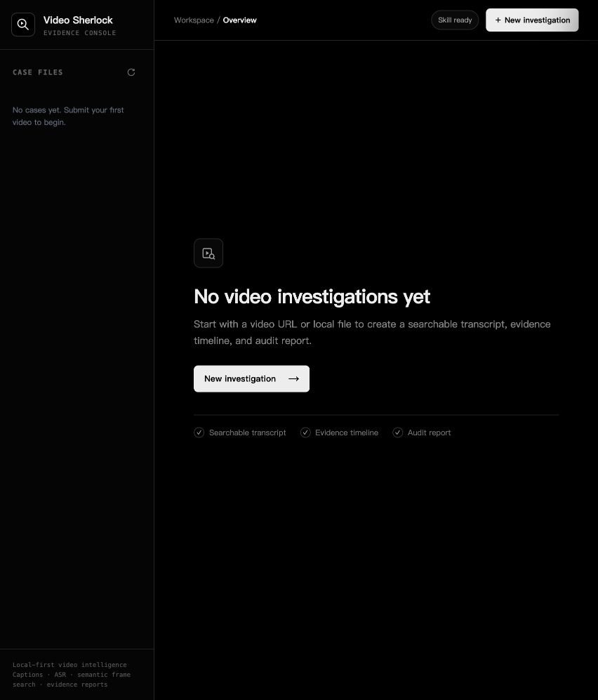This screenshot has height=700, width=598.
Task: Click the Video Sherlock title
Action: (x=78, y=20)
